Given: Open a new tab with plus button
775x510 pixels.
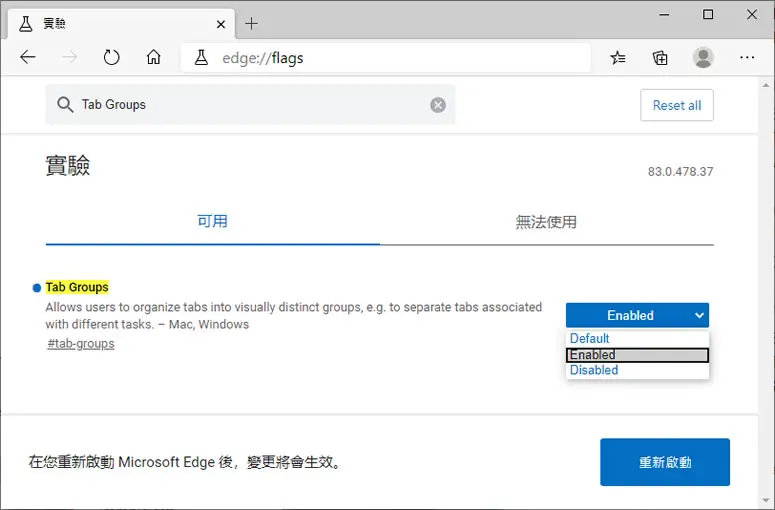Looking at the screenshot, I should tap(252, 23).
